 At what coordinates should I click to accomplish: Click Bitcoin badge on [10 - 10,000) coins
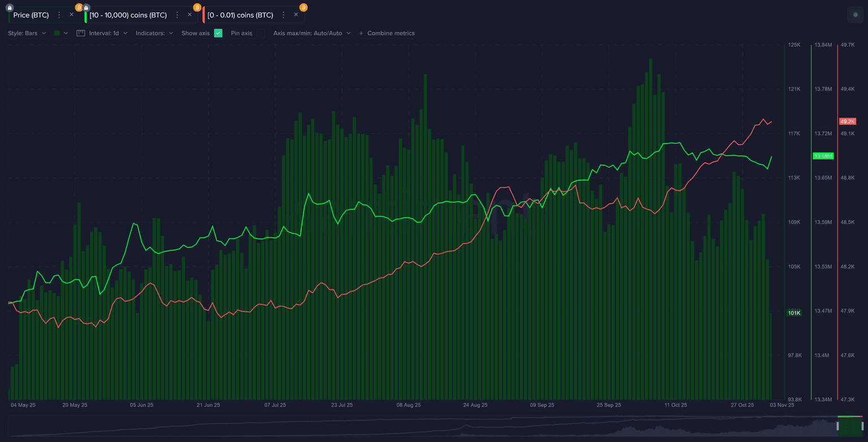[x=197, y=7]
